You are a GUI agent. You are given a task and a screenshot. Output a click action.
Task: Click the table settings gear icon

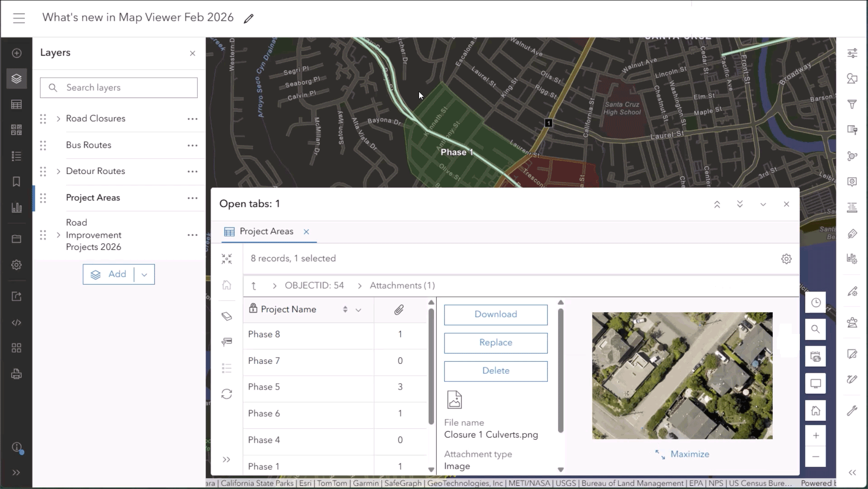(786, 259)
